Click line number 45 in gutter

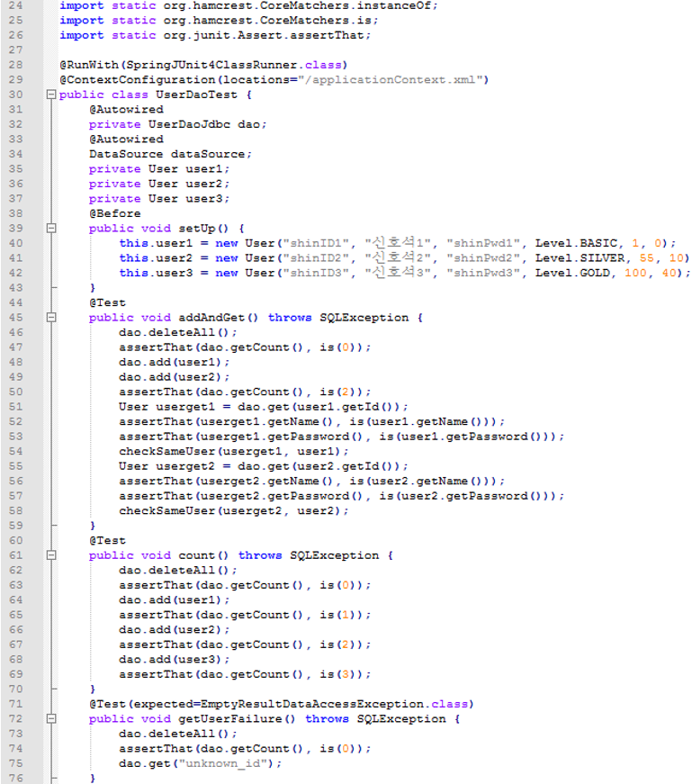click(x=15, y=318)
